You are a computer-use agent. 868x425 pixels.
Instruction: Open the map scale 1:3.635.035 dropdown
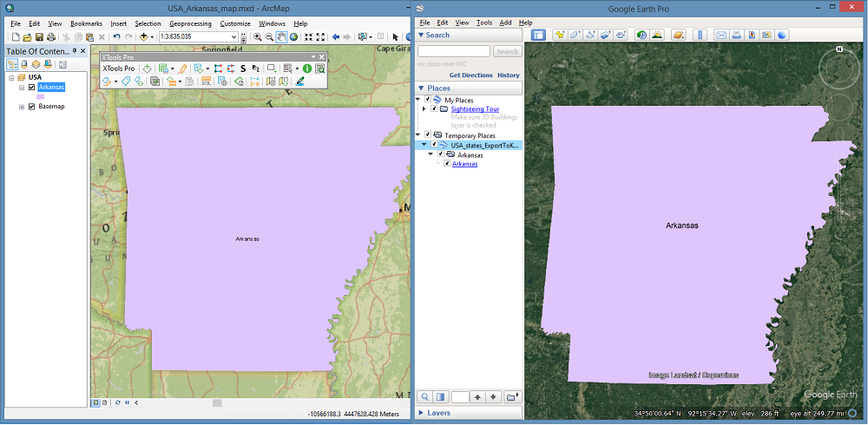(x=234, y=37)
